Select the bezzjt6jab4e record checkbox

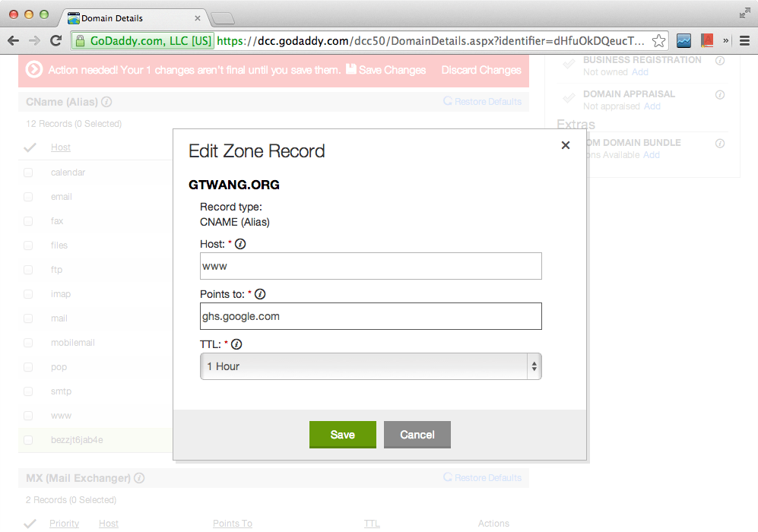28,440
